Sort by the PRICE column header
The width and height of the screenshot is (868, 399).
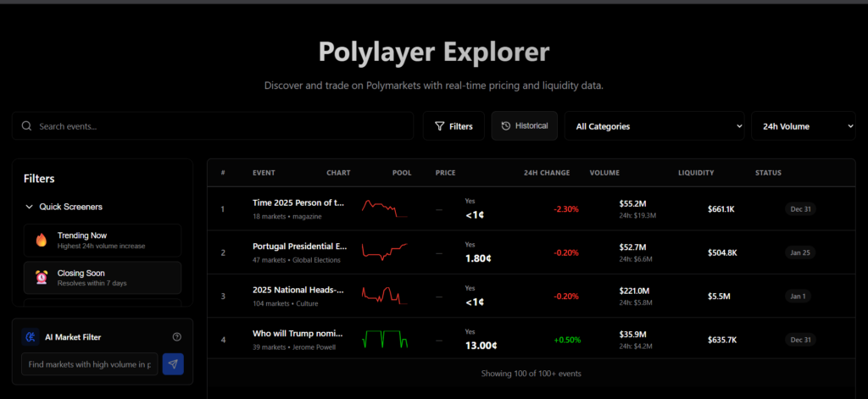pyautogui.click(x=446, y=173)
